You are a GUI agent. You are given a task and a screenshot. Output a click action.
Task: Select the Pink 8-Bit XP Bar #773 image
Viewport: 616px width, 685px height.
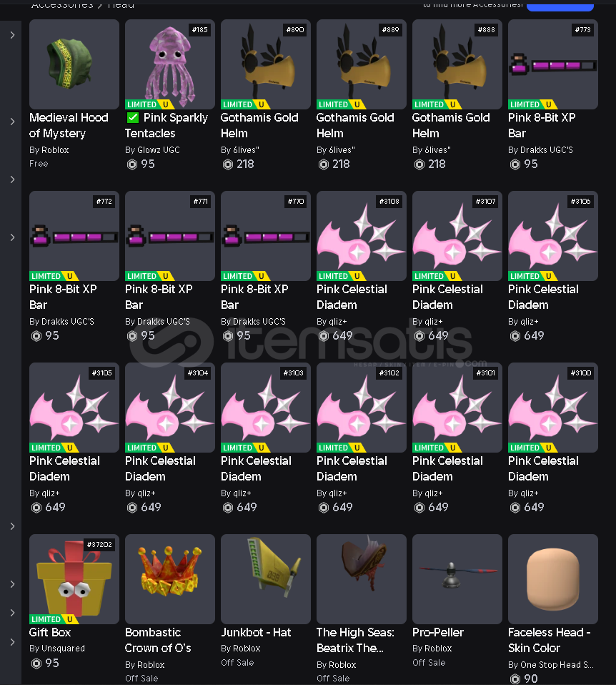coord(552,64)
